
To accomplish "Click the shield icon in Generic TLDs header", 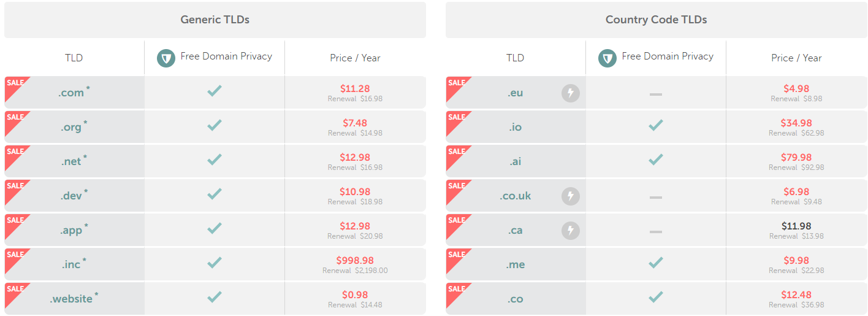I will 166,58.
